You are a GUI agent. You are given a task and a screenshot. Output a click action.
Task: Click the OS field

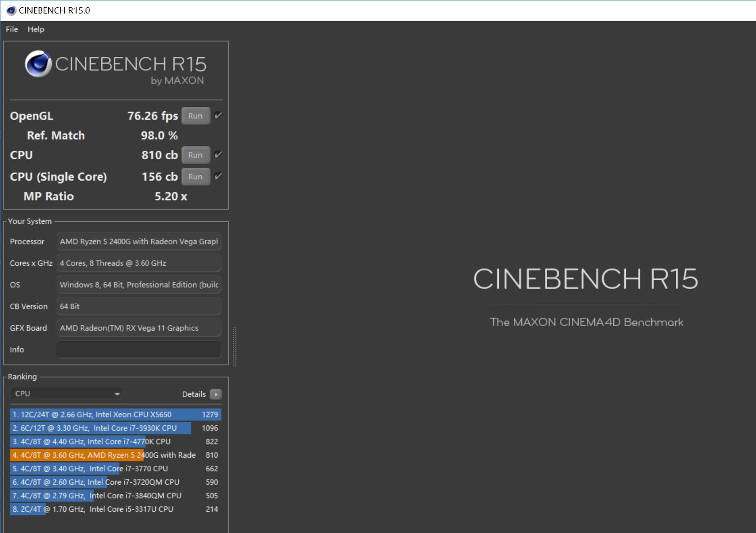pos(139,285)
